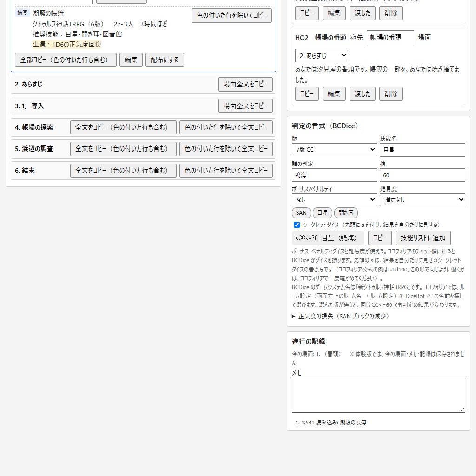Select the 聞き耳 skill chip
This screenshot has width=476, height=476.
pos(346,213)
